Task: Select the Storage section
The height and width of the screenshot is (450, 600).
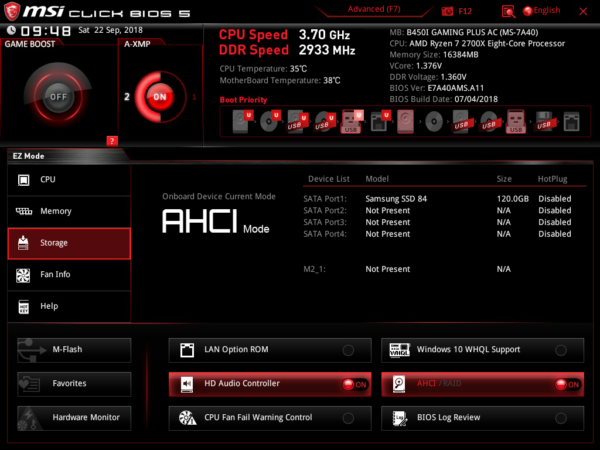Action: click(x=69, y=243)
